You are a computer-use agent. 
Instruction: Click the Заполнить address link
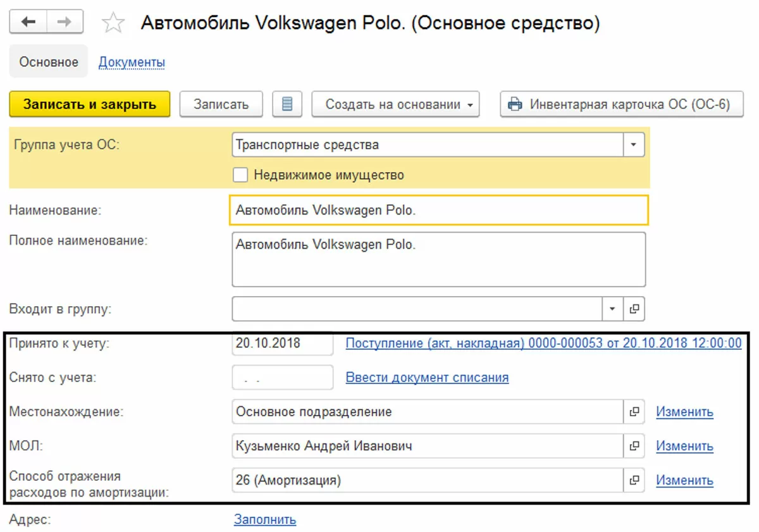[265, 519]
